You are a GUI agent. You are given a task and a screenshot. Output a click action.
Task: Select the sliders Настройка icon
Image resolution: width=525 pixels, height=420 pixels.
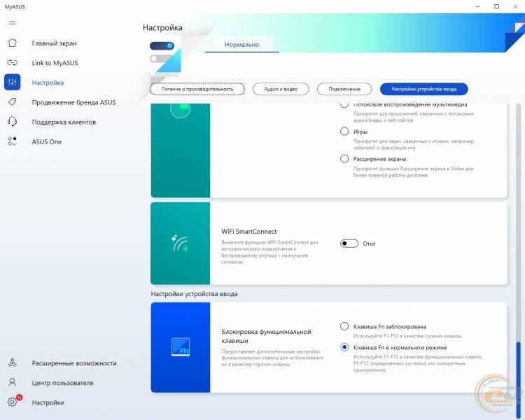pos(12,82)
